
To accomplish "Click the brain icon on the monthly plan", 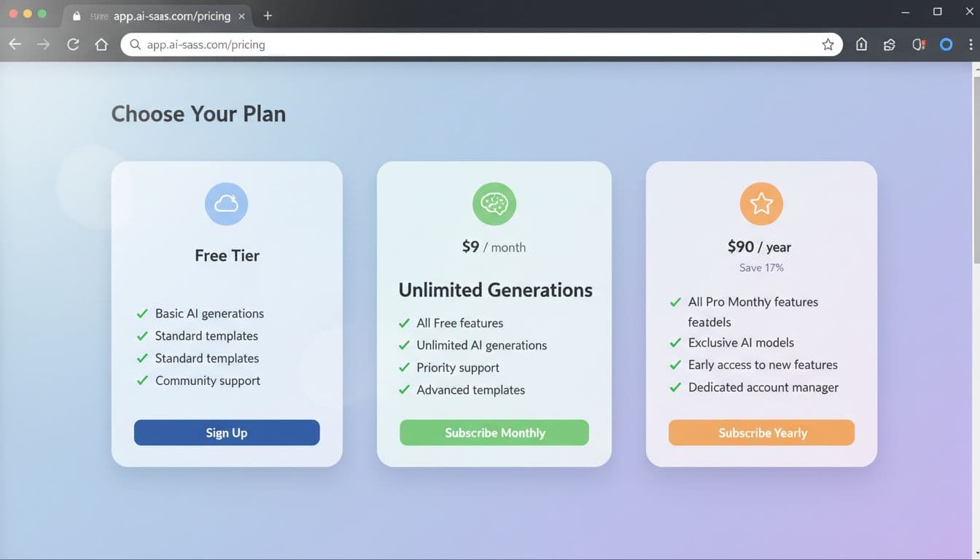I will coord(494,203).
